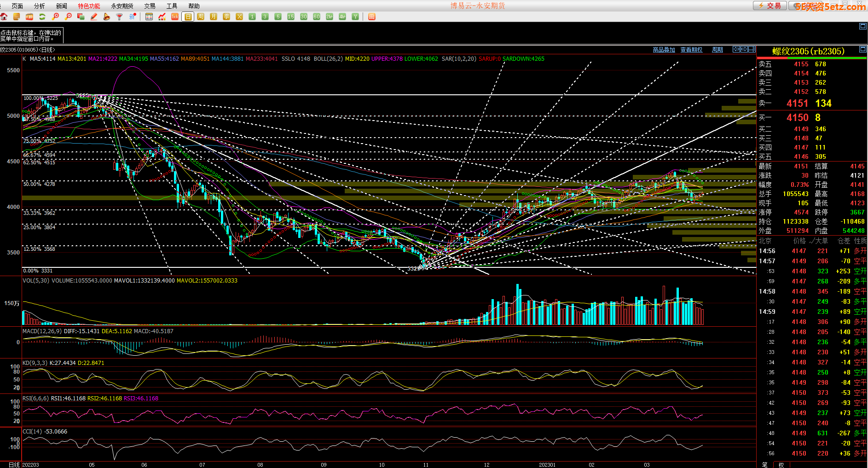Open the 画 drawing tools icon

tap(372, 17)
